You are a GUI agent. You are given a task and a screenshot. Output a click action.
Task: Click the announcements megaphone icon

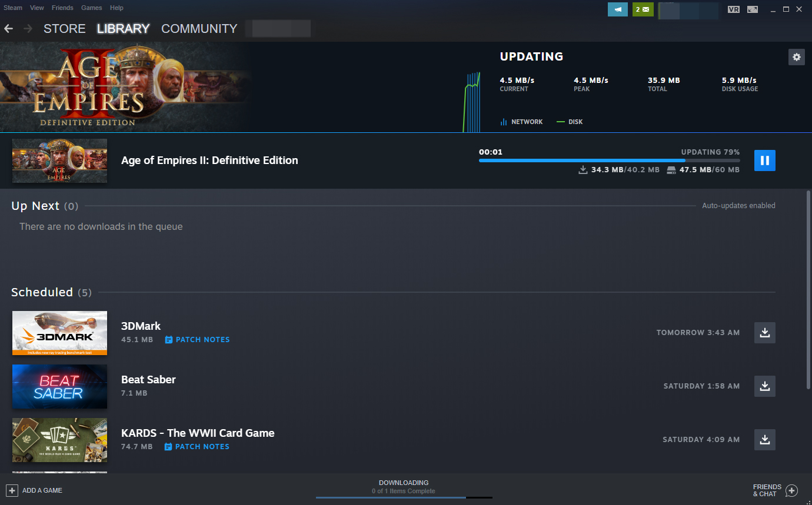tap(618, 9)
